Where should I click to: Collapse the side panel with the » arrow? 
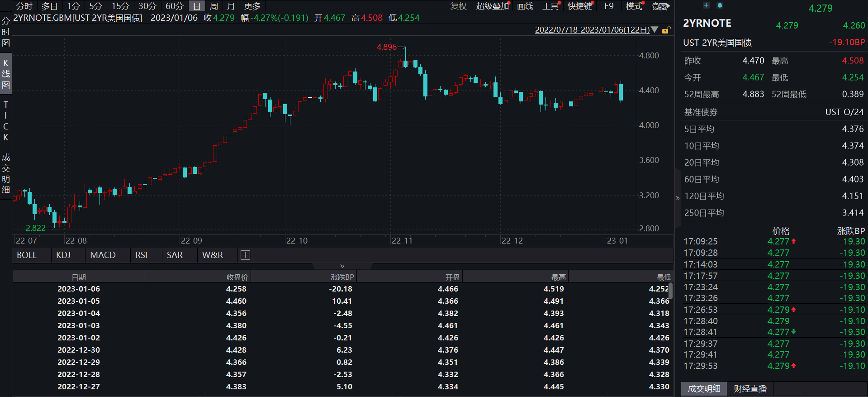(678, 198)
